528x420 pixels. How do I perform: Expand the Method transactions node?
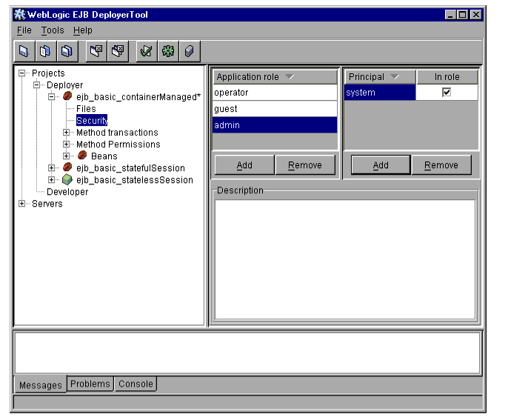[x=67, y=133]
